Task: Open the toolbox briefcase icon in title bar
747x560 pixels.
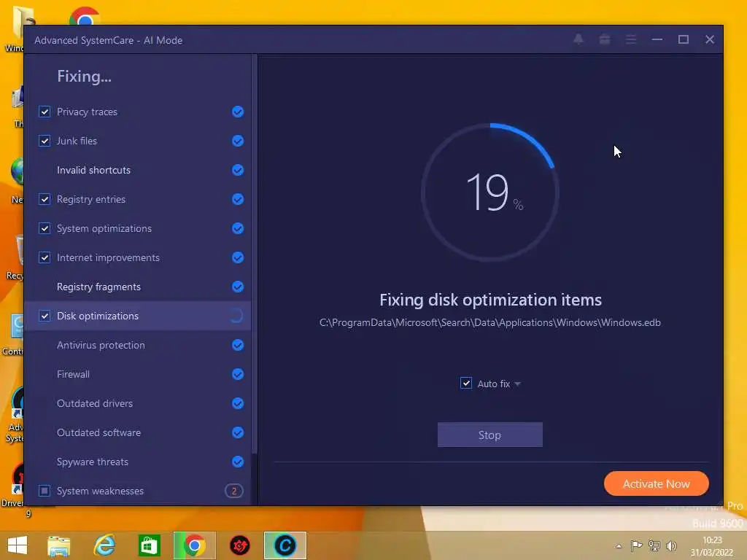Action: tap(605, 39)
